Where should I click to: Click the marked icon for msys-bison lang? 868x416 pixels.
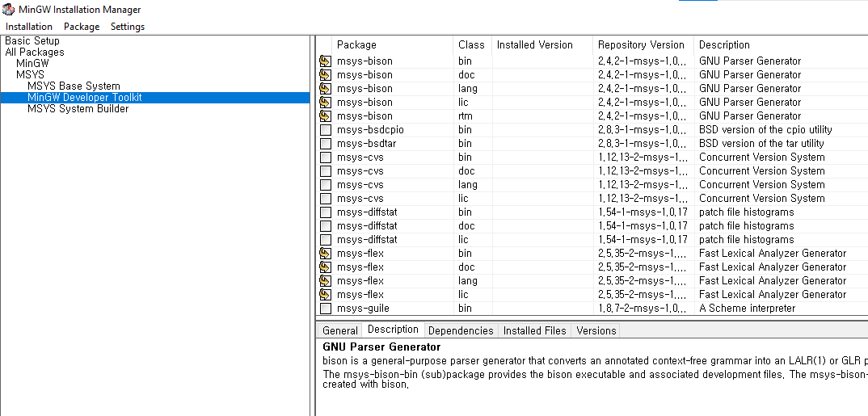(326, 89)
